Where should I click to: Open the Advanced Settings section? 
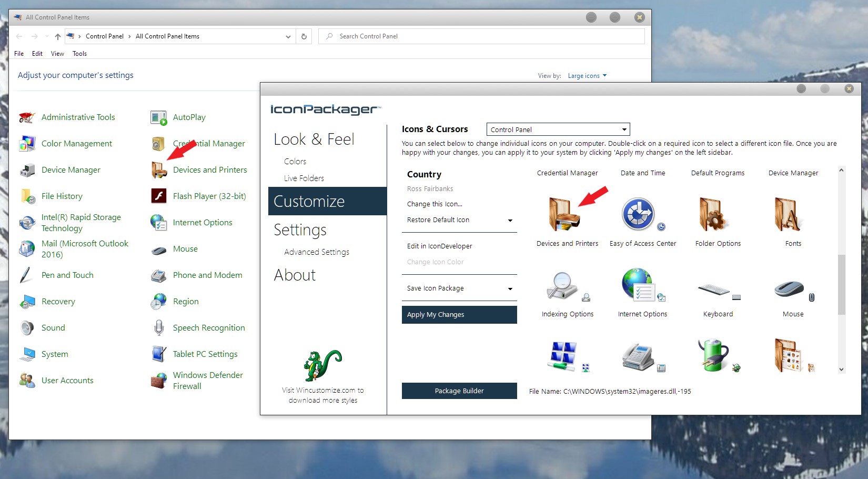316,252
